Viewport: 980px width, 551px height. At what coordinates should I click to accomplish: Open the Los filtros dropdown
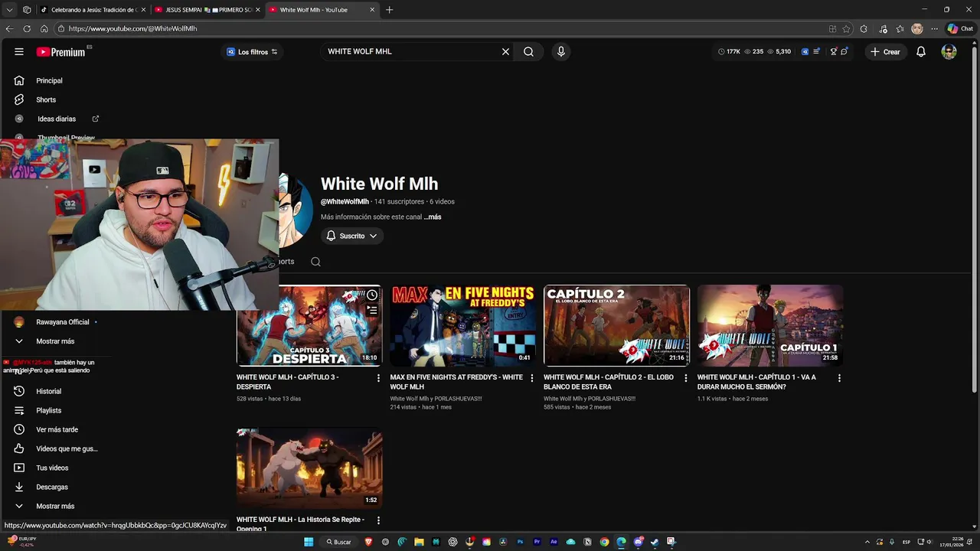pos(252,51)
